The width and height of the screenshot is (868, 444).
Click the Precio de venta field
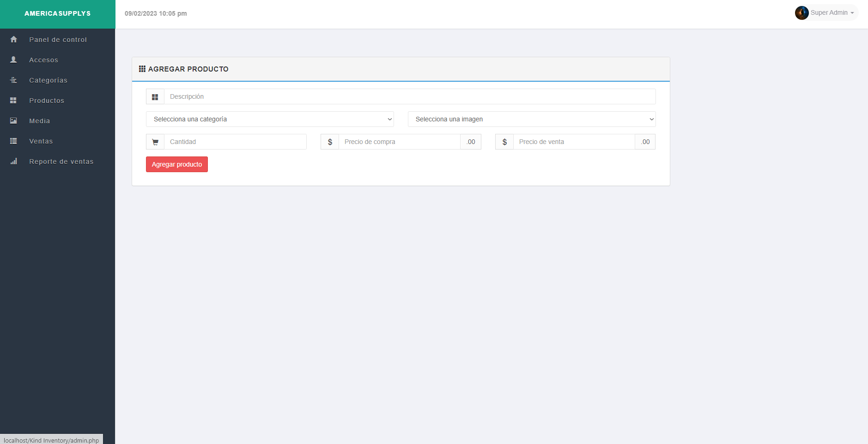[x=574, y=142]
